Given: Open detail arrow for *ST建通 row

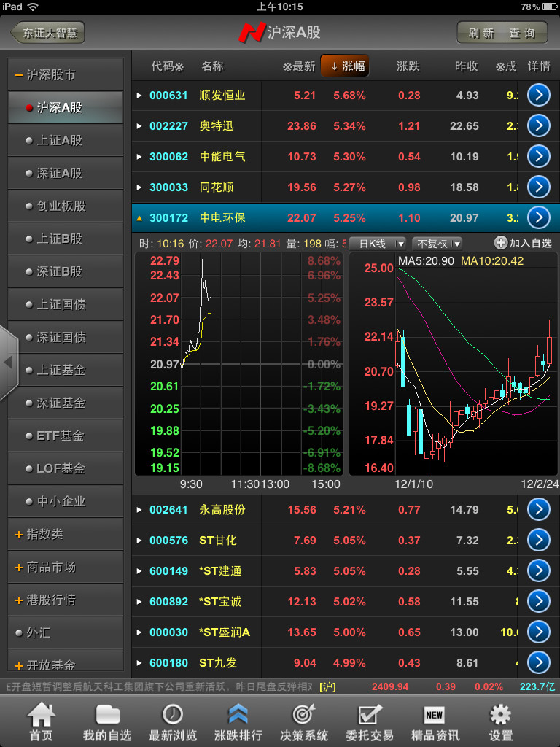Looking at the screenshot, I should coord(539,570).
